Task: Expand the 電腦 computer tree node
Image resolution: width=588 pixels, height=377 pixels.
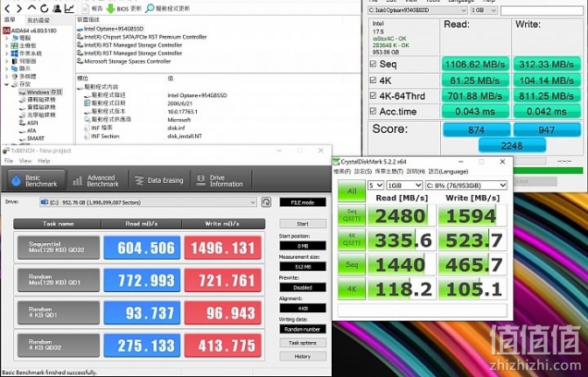Action: (x=6, y=38)
